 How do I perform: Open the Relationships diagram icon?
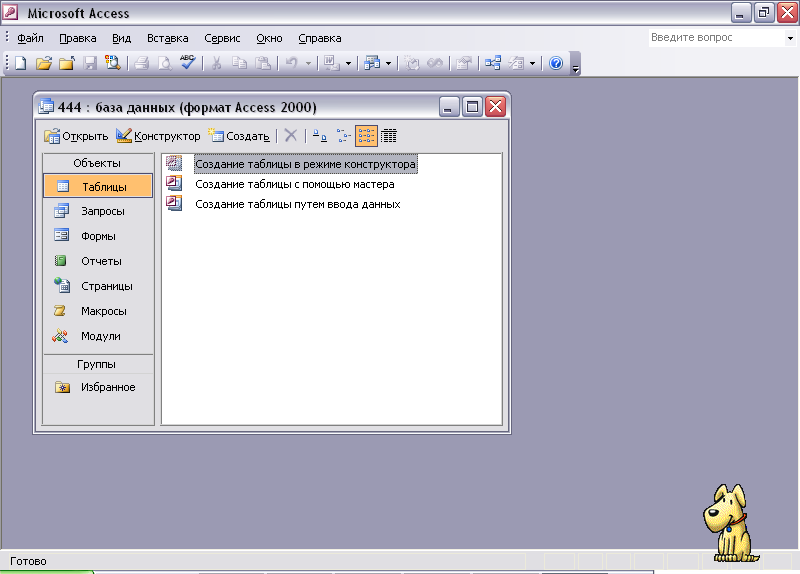coord(493,63)
